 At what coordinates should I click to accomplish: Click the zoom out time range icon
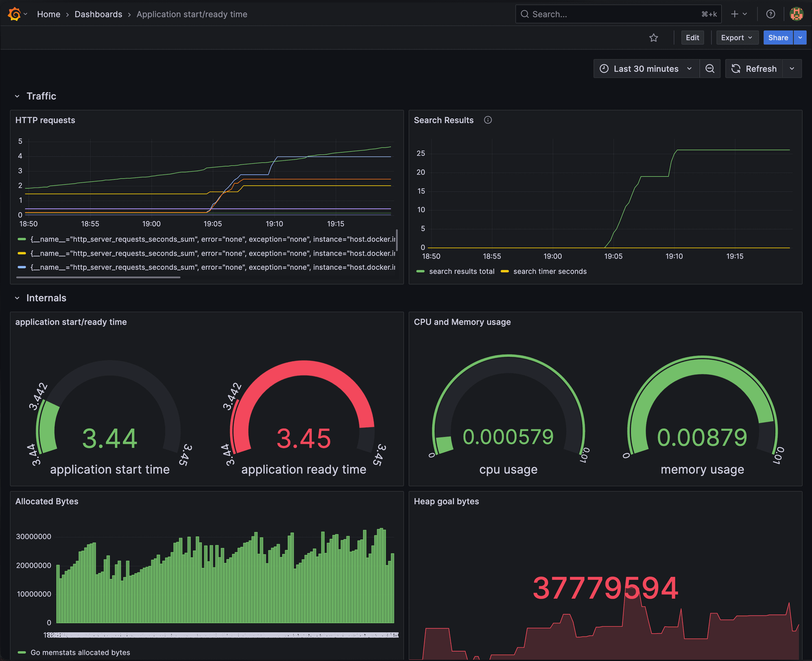click(x=710, y=69)
